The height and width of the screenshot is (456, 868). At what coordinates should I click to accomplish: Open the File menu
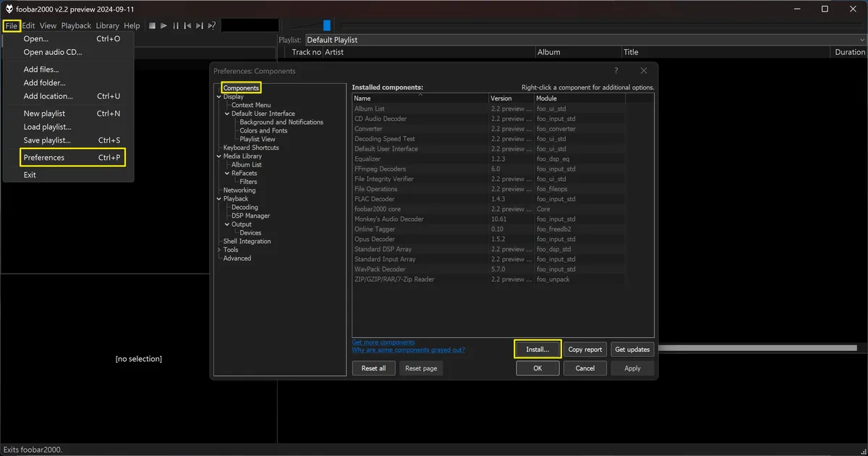(11, 25)
